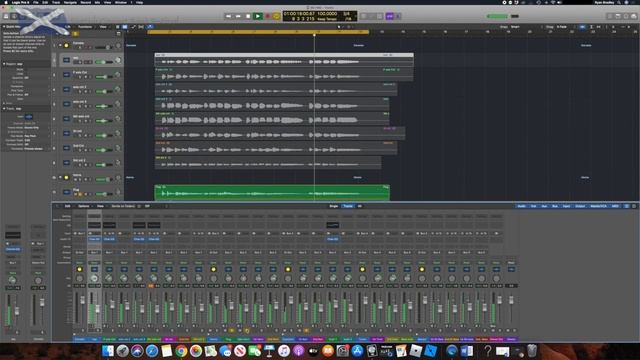Open the Navigate menu
Viewport: 640px width, 360px height.
coord(70,2)
